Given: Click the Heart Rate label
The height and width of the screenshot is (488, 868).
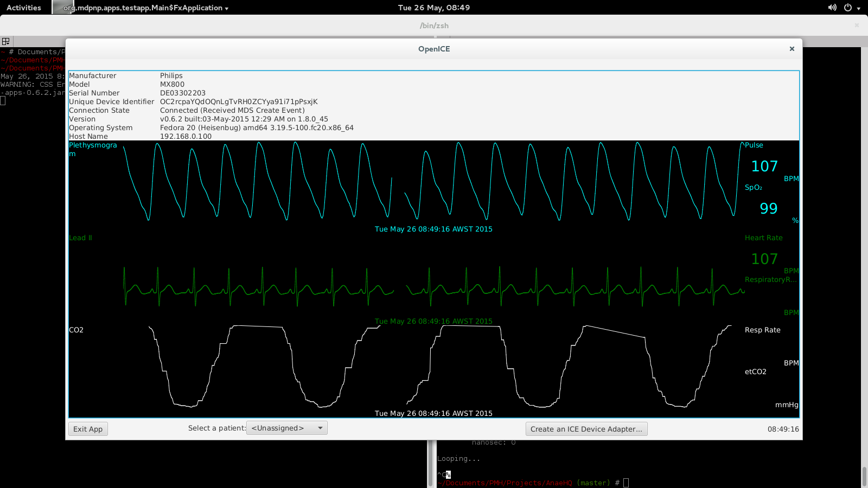Looking at the screenshot, I should (x=764, y=237).
